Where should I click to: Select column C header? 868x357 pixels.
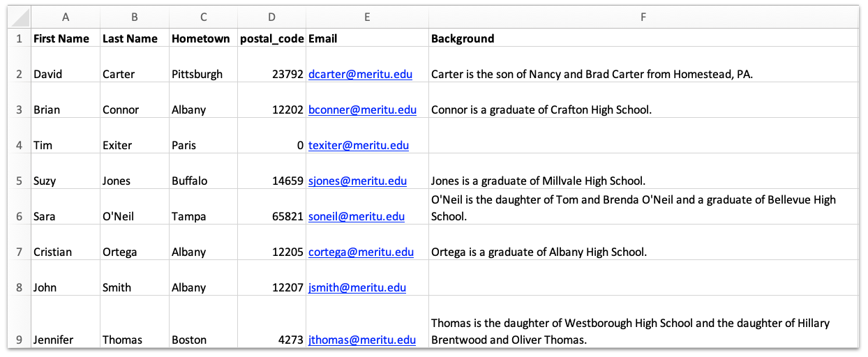(x=203, y=17)
